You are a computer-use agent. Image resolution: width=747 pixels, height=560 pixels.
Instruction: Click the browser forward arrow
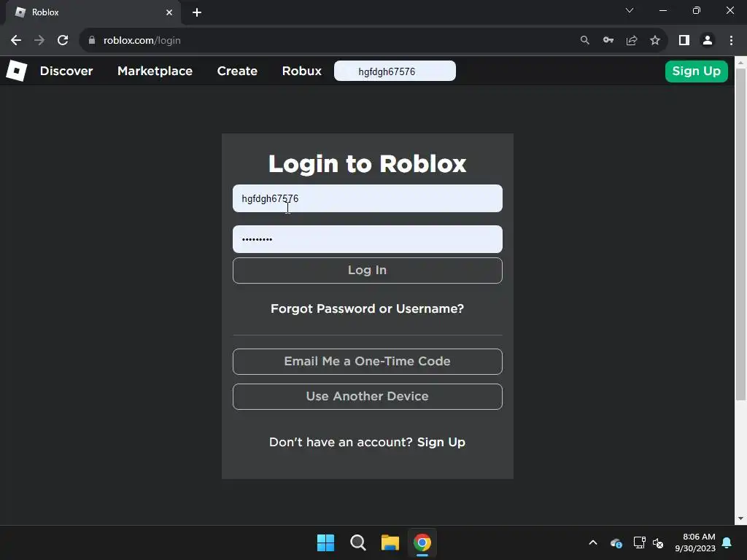pyautogui.click(x=39, y=41)
